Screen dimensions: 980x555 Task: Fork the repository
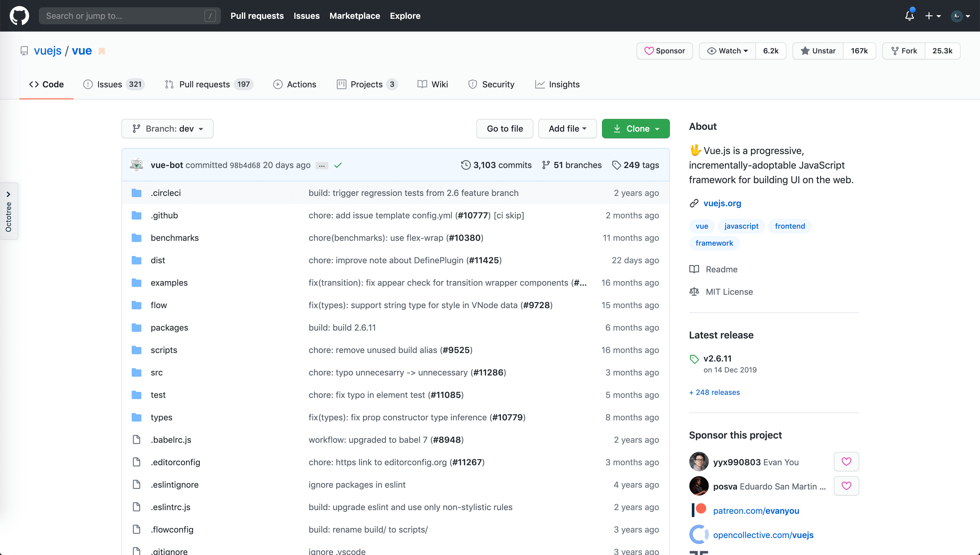pos(904,51)
